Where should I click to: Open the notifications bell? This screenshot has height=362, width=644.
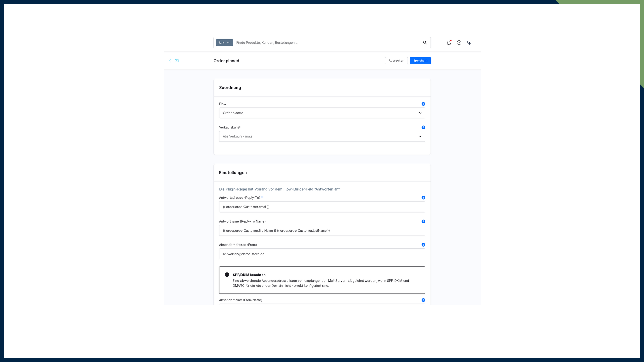point(449,43)
